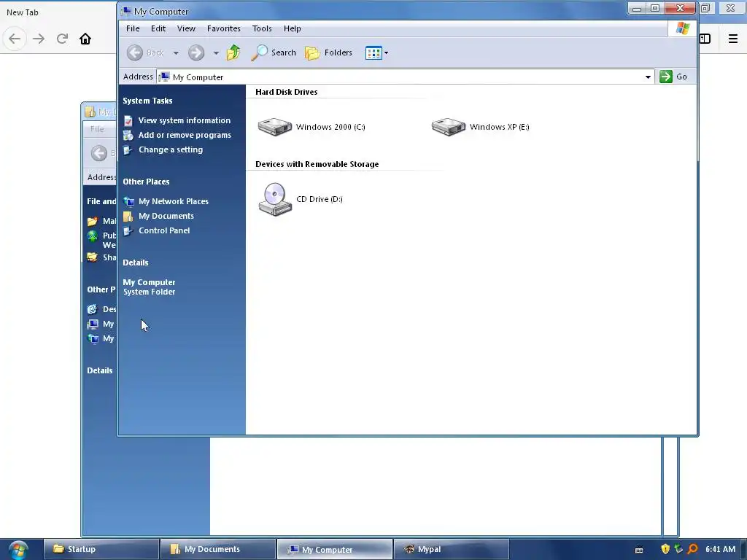Open the Favorites menu

point(224,28)
